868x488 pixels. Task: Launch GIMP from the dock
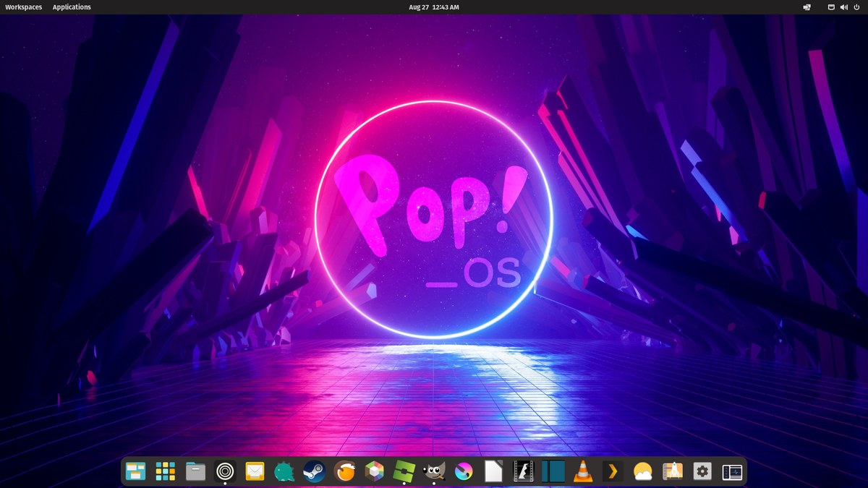[x=433, y=472]
